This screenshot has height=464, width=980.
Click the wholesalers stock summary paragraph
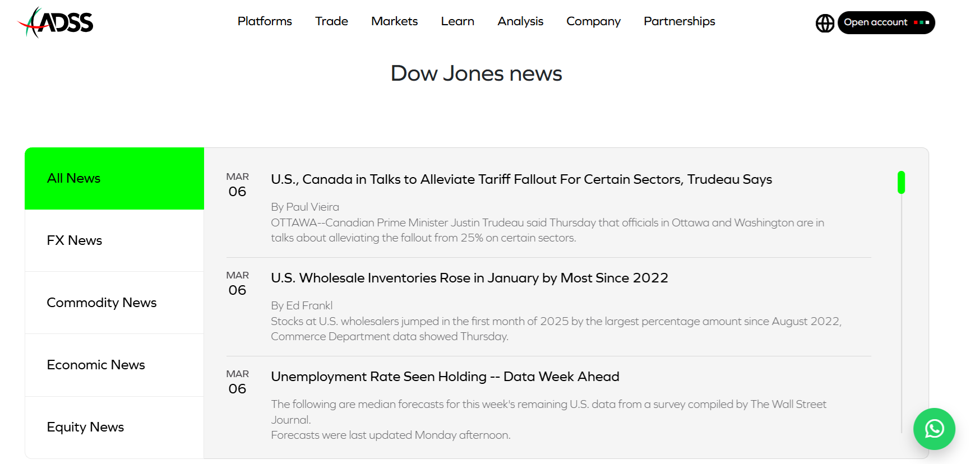556,329
